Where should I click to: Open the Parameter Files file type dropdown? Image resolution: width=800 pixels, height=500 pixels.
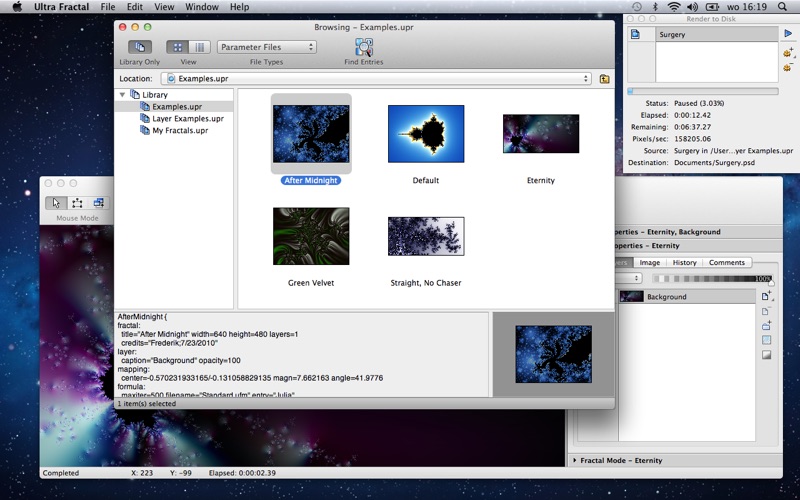click(266, 47)
